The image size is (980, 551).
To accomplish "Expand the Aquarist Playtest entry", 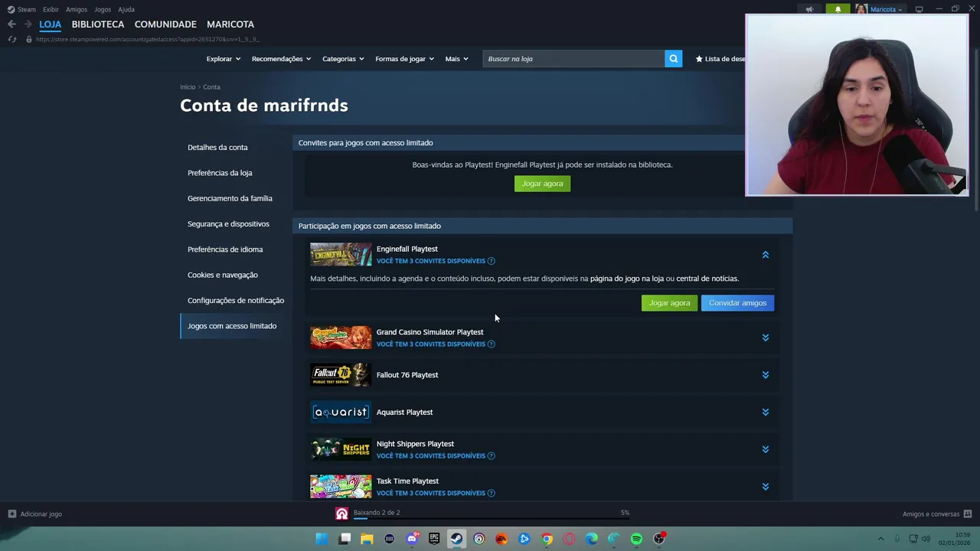I will tap(765, 412).
